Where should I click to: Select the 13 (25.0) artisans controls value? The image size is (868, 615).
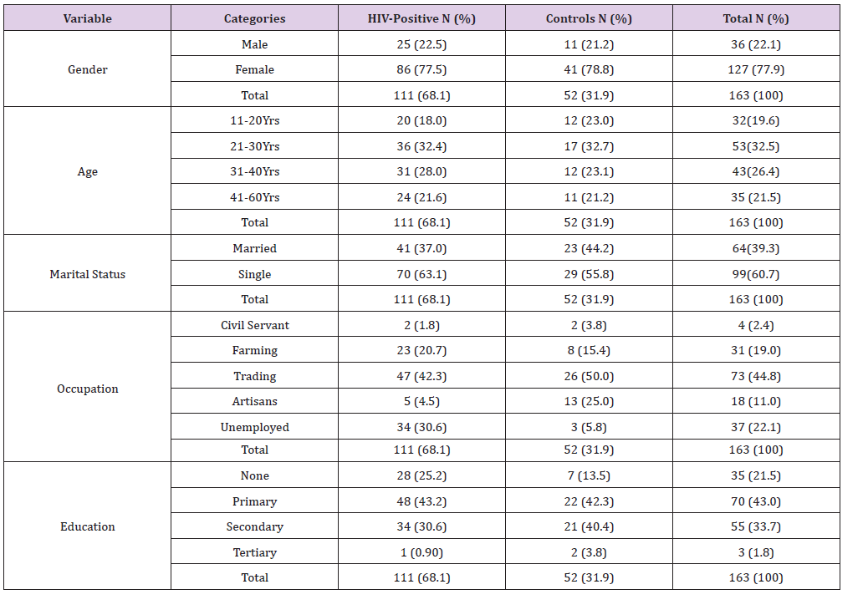[x=589, y=401]
